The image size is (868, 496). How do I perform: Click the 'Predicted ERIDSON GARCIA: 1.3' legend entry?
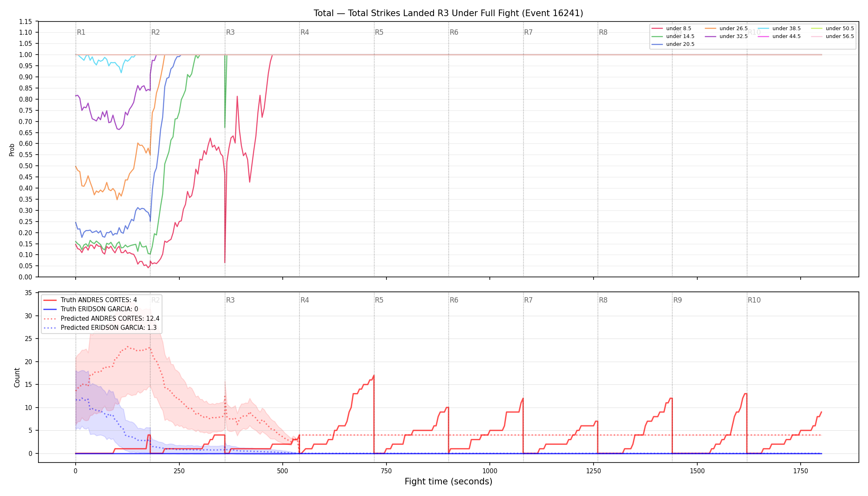[x=109, y=328]
